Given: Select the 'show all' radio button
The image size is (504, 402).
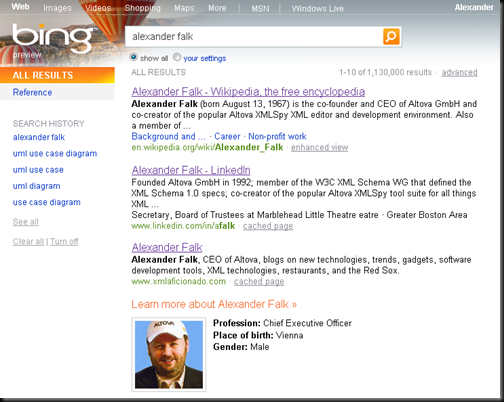Looking at the screenshot, I should (133, 57).
